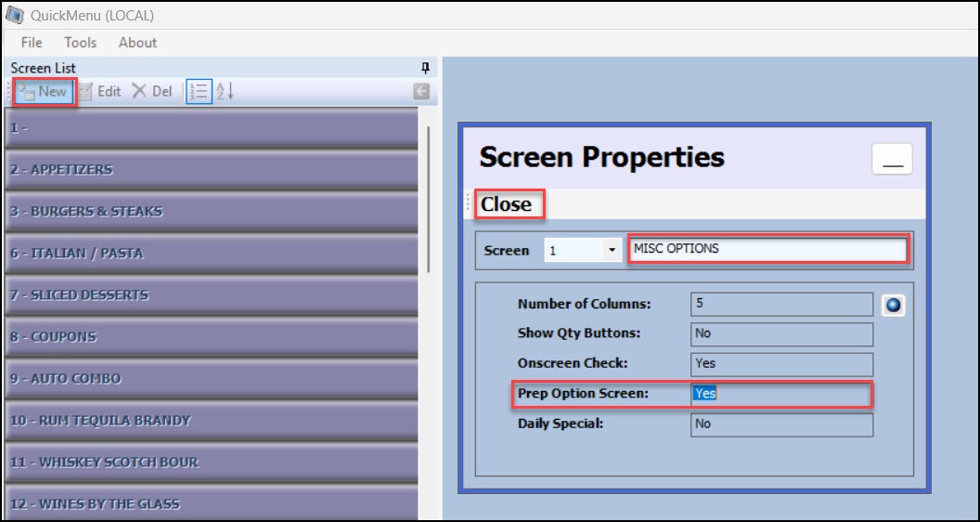The height and width of the screenshot is (522, 980).
Task: Click the 'Prep Option Screen:' label
Action: click(583, 394)
